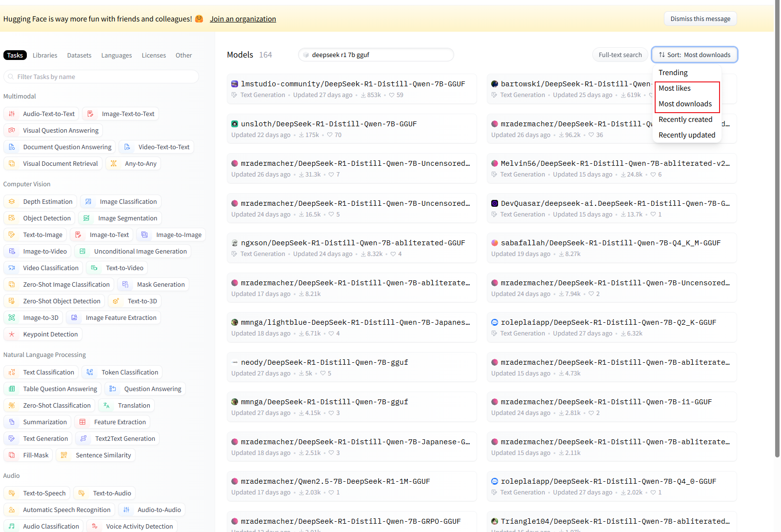Click the Any-to-Any task icon

pos(114,163)
